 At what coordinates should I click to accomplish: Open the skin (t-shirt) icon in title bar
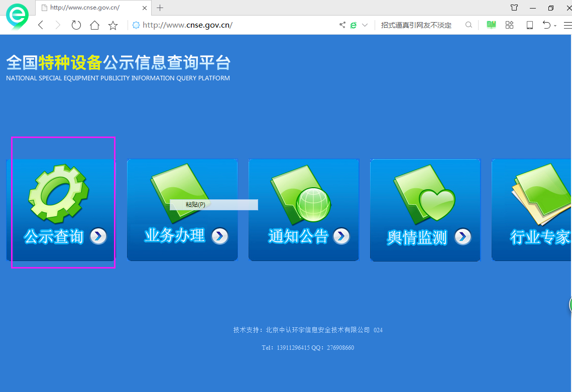[x=514, y=8]
